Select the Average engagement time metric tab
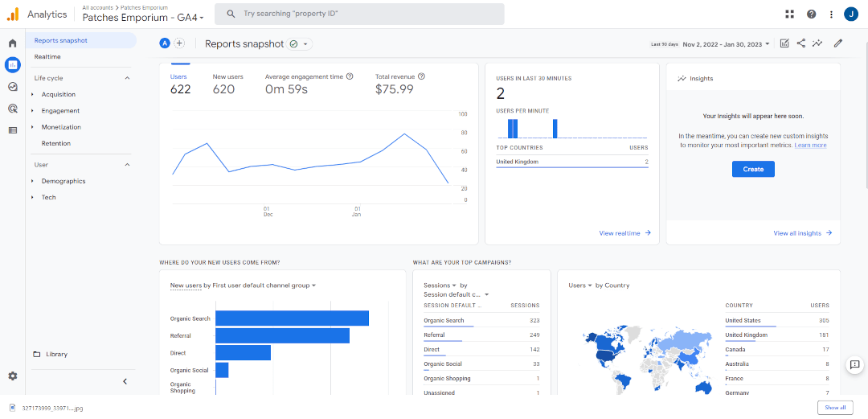This screenshot has width=868, height=419. click(309, 84)
